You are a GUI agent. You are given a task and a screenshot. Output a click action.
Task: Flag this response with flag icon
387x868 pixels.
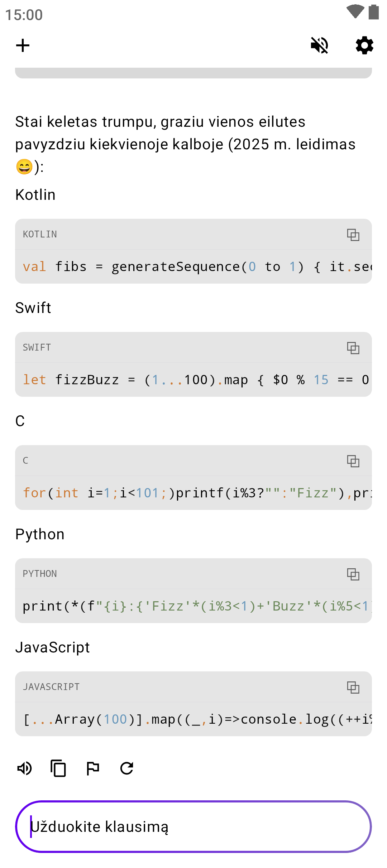[x=93, y=768]
